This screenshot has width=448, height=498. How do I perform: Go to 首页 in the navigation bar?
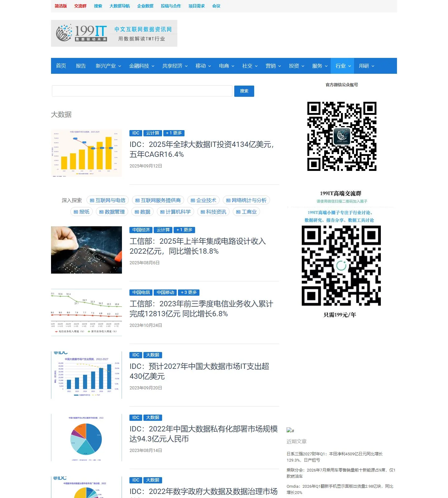coord(61,66)
